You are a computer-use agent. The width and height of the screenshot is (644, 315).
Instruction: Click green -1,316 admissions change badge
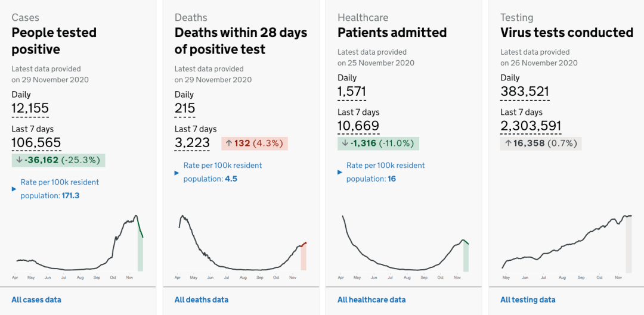point(378,144)
